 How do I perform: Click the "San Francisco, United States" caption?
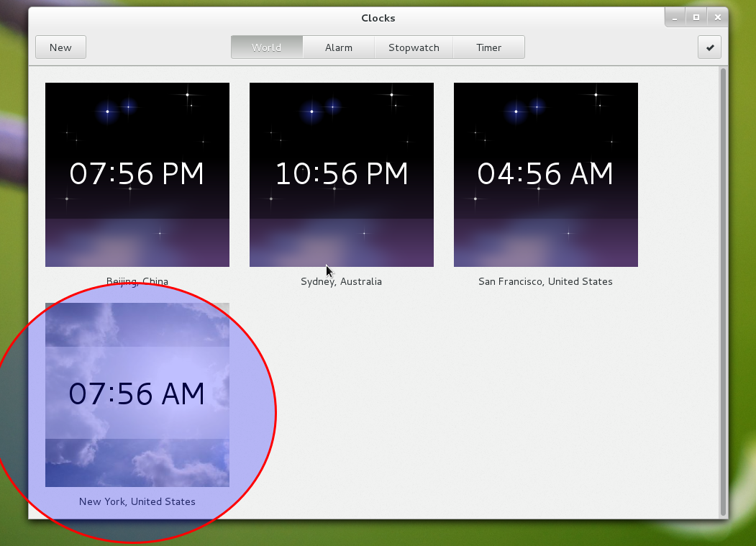coord(546,282)
